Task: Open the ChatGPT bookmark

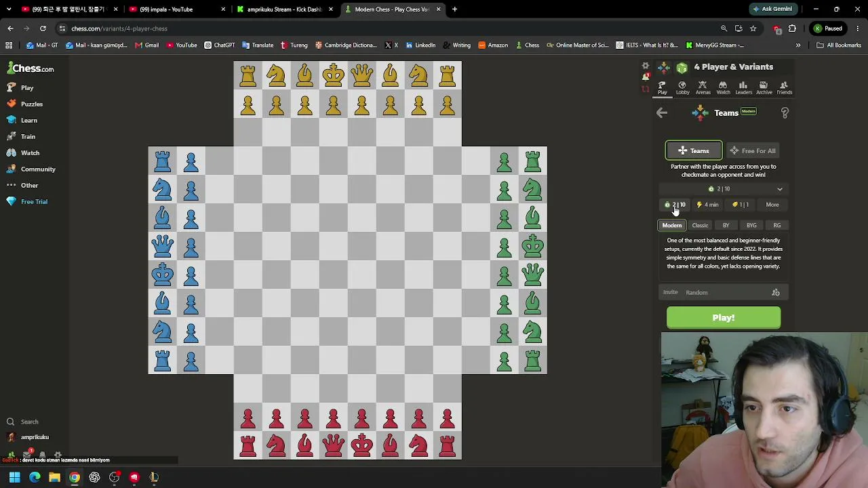Action: pyautogui.click(x=219, y=45)
